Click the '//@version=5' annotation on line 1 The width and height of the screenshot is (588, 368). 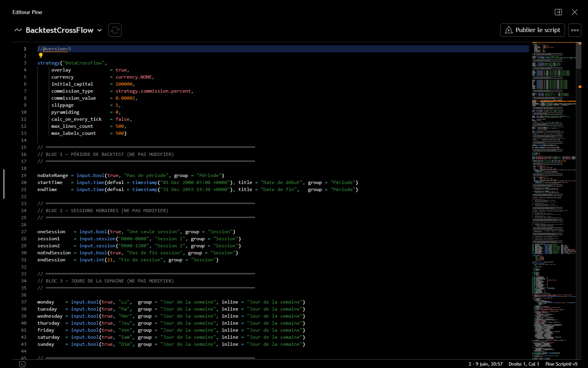click(x=54, y=49)
